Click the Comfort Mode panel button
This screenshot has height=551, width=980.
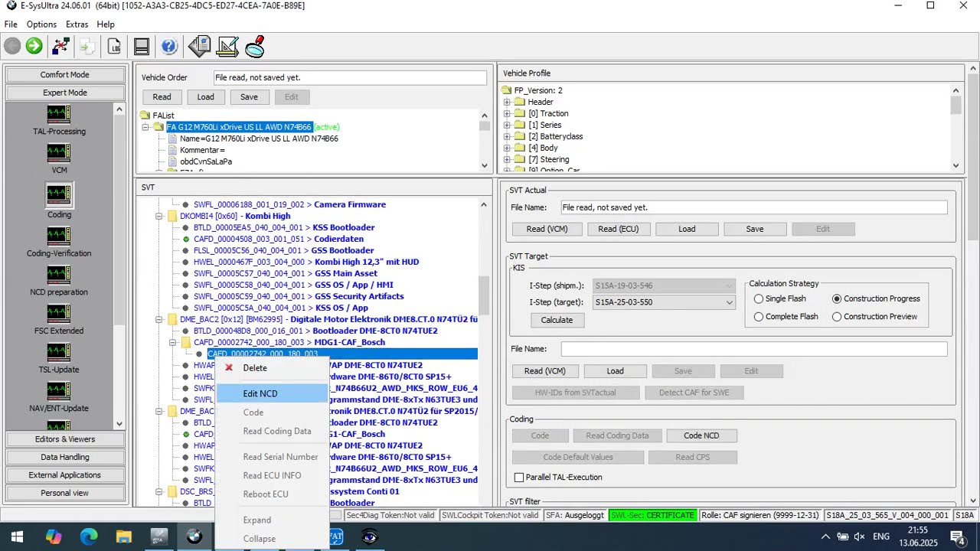tap(65, 75)
